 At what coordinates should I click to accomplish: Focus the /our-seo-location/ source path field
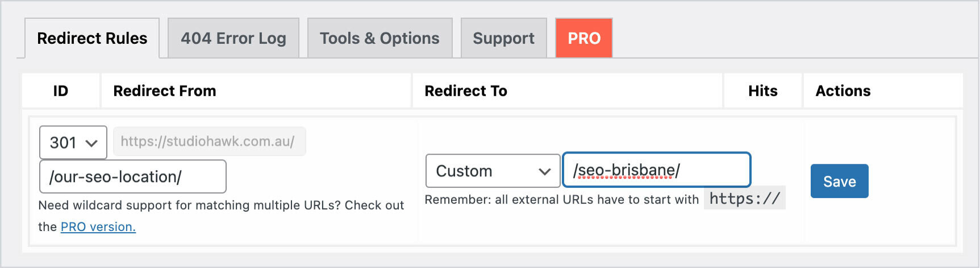point(133,176)
